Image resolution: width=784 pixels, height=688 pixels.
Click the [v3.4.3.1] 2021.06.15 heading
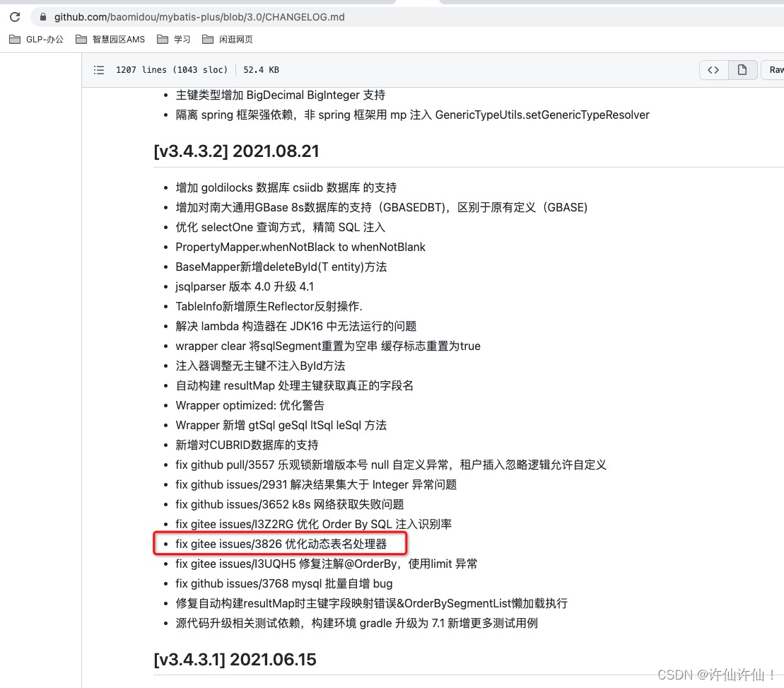click(236, 659)
